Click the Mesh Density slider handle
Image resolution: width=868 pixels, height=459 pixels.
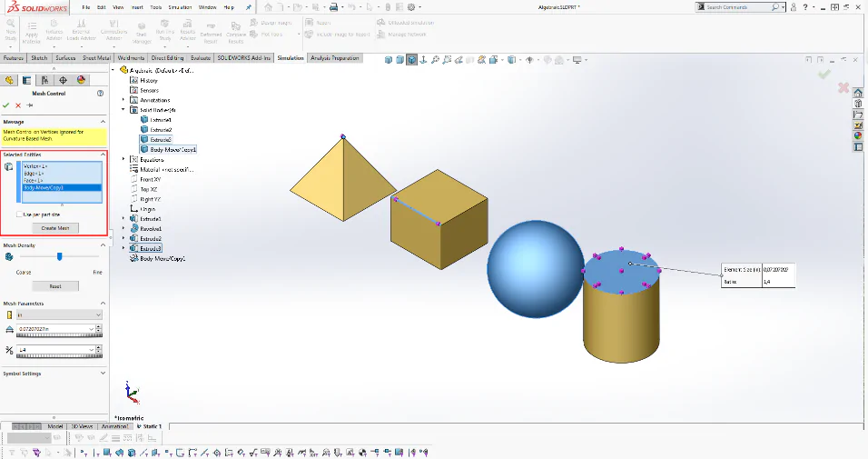pos(59,256)
